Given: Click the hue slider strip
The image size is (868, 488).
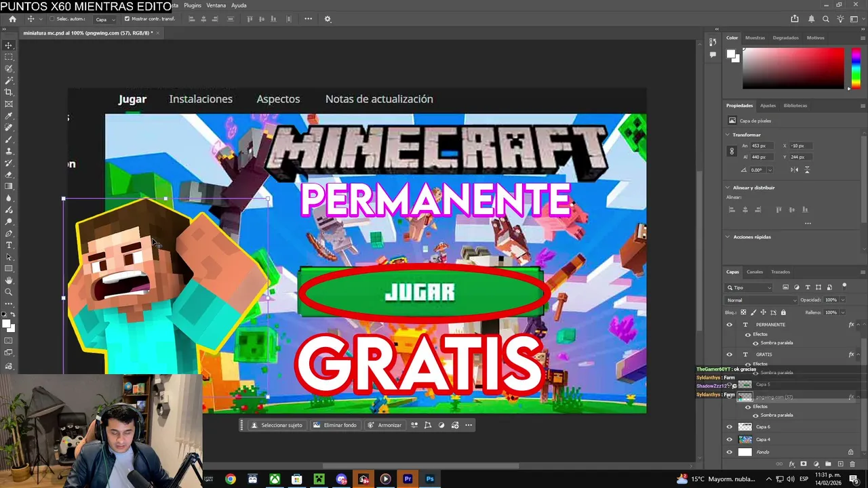Looking at the screenshot, I should pos(856,68).
